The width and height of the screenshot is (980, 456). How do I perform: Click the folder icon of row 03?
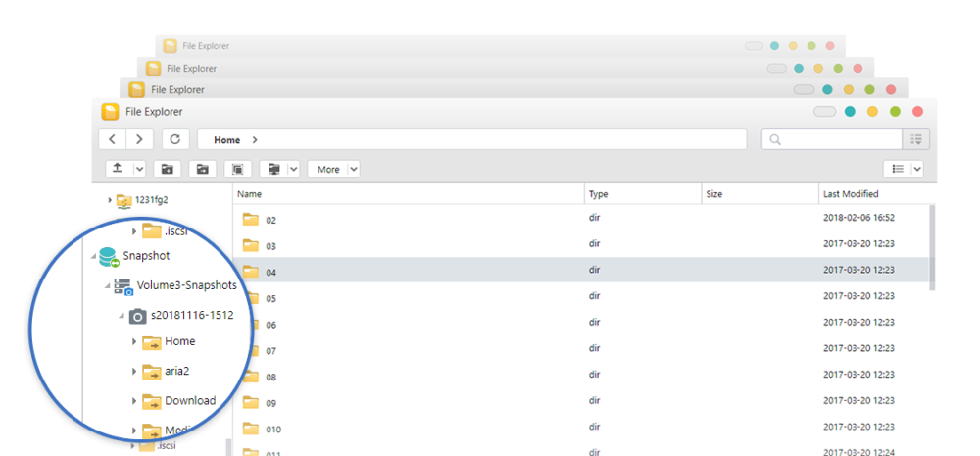coord(251,245)
